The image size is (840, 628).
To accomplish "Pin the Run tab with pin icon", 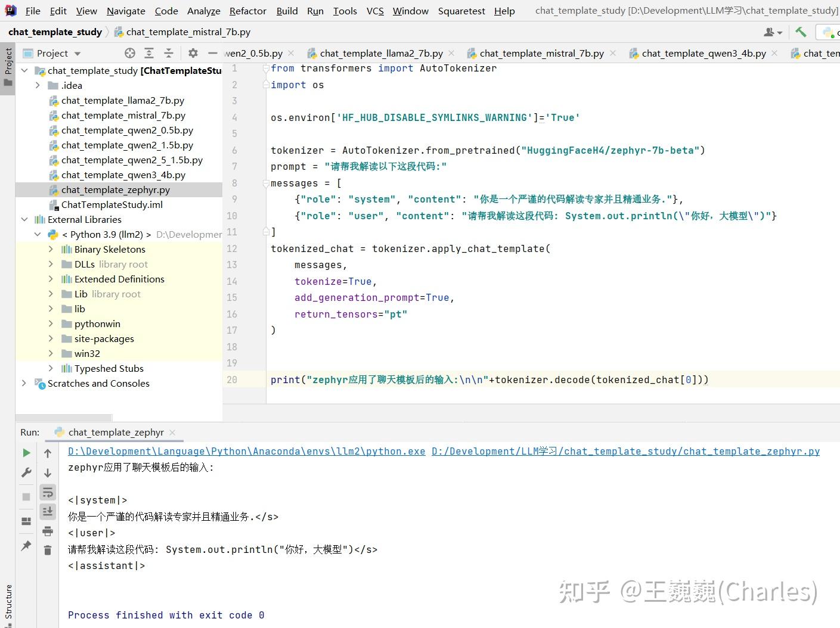I will pos(26,545).
